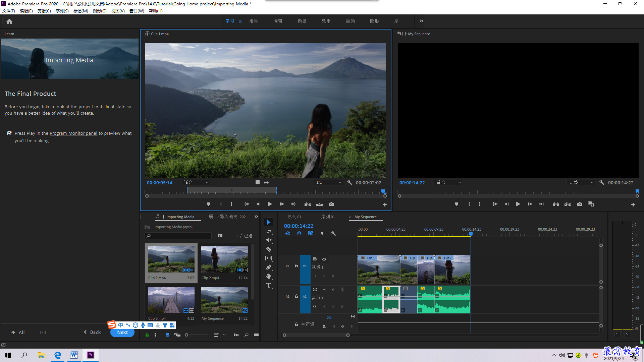The image size is (644, 362).
Task: Open the 序列 menu
Action: [62, 11]
